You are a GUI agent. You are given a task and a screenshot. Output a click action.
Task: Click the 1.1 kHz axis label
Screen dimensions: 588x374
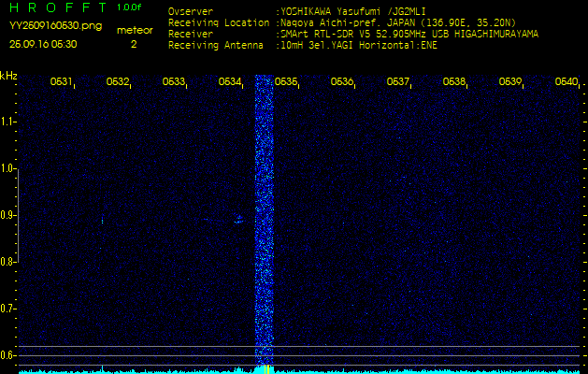[x=7, y=122]
